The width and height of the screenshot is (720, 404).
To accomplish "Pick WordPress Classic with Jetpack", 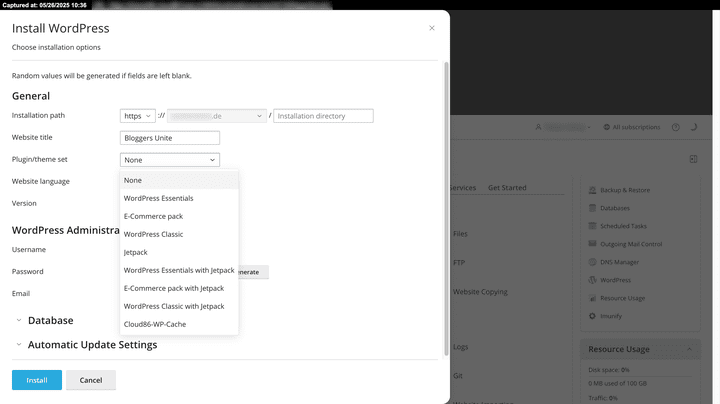I will click(179, 306).
